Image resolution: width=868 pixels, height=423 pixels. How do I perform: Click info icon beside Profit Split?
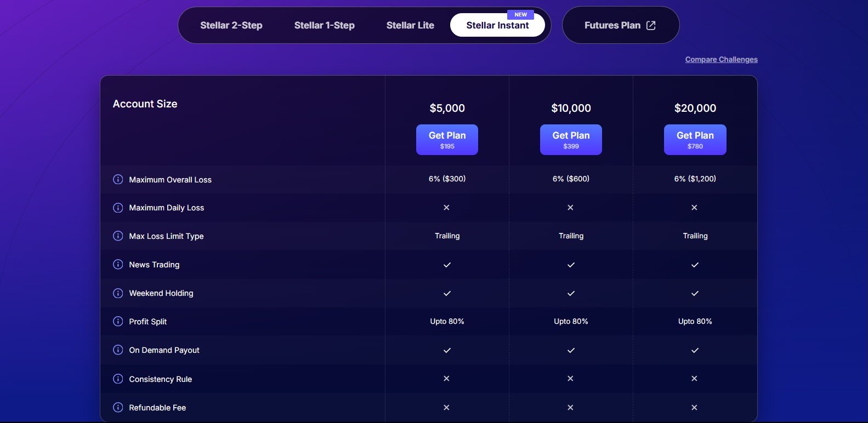coord(118,321)
